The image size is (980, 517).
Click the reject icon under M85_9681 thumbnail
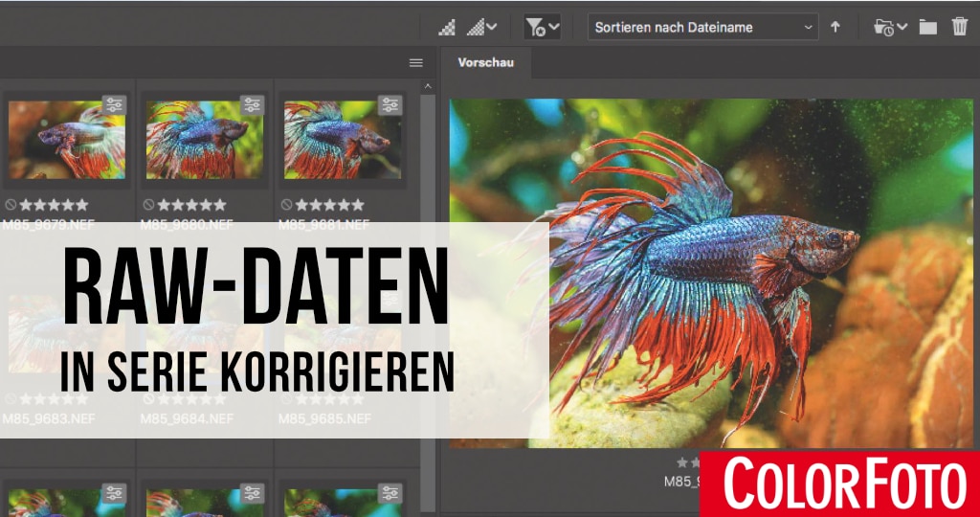coord(286,205)
